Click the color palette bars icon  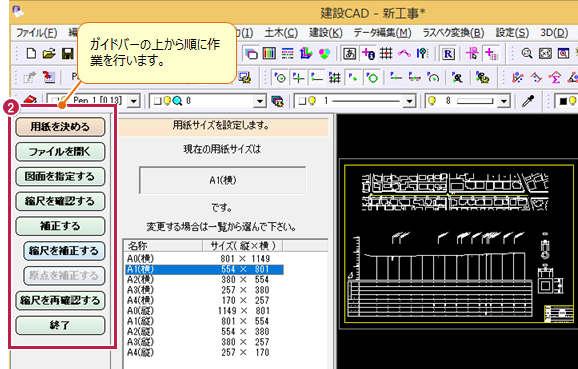[269, 54]
